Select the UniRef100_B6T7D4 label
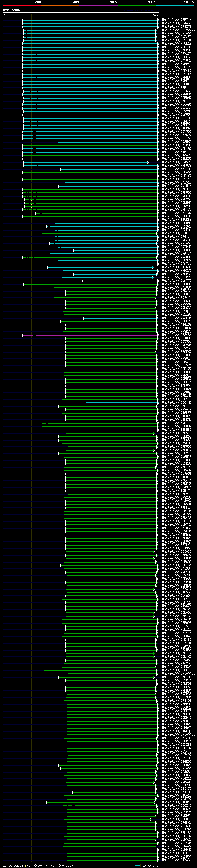Screen dimensions: 197x868 176,169
